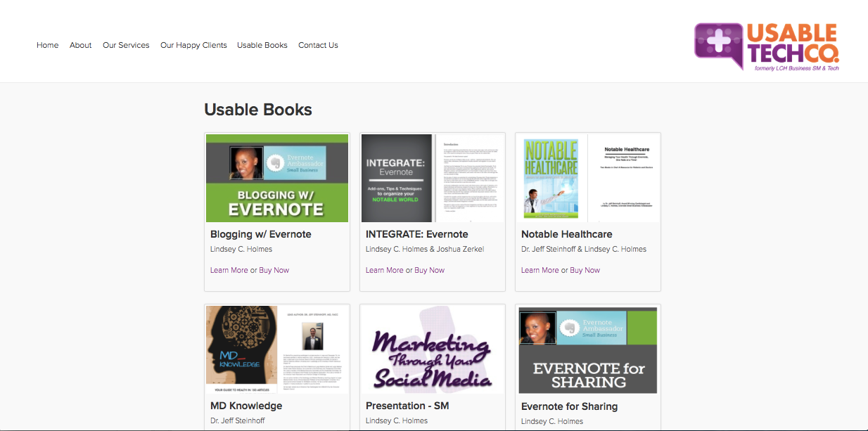Select Our Happy Clients menu link
The width and height of the screenshot is (868, 431).
pos(193,45)
